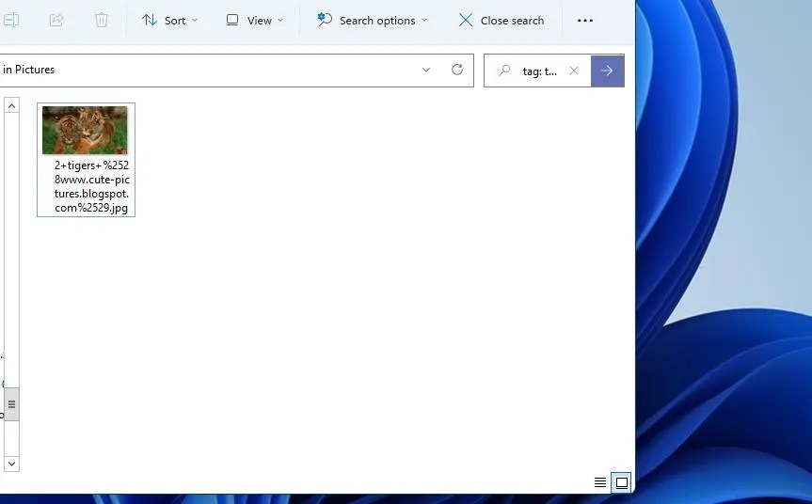Click the Rename icon in toolbar
812x504 pixels.
(11, 20)
